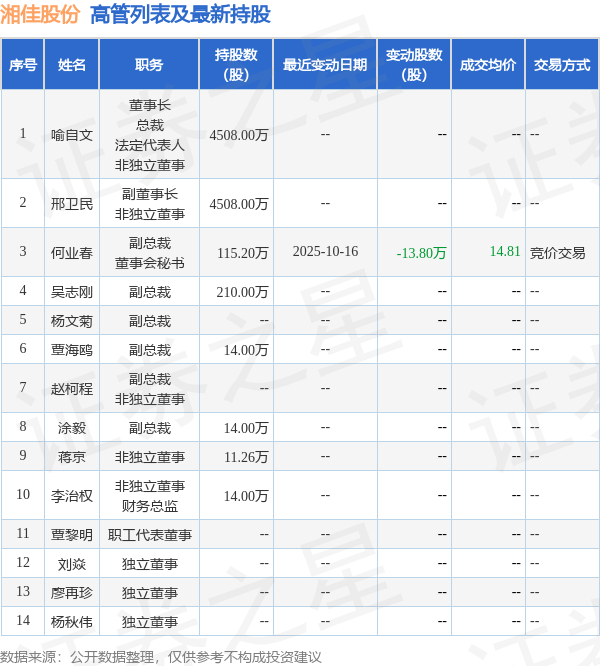Click the change value -13.80万

(x=421, y=253)
